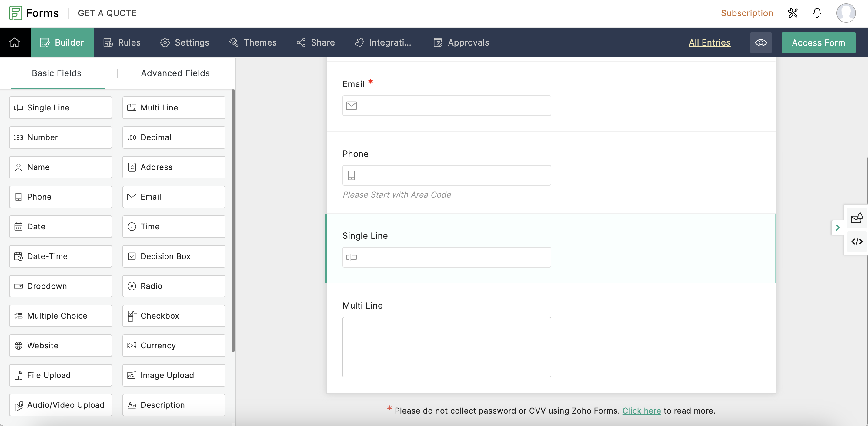Add a Checkbox field
The image size is (868, 426).
(174, 316)
